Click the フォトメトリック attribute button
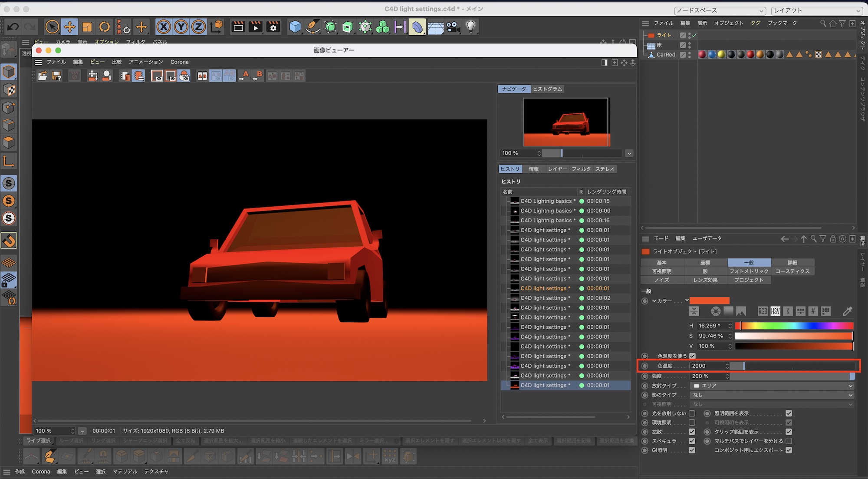Viewport: 868px width, 479px height. 749,271
